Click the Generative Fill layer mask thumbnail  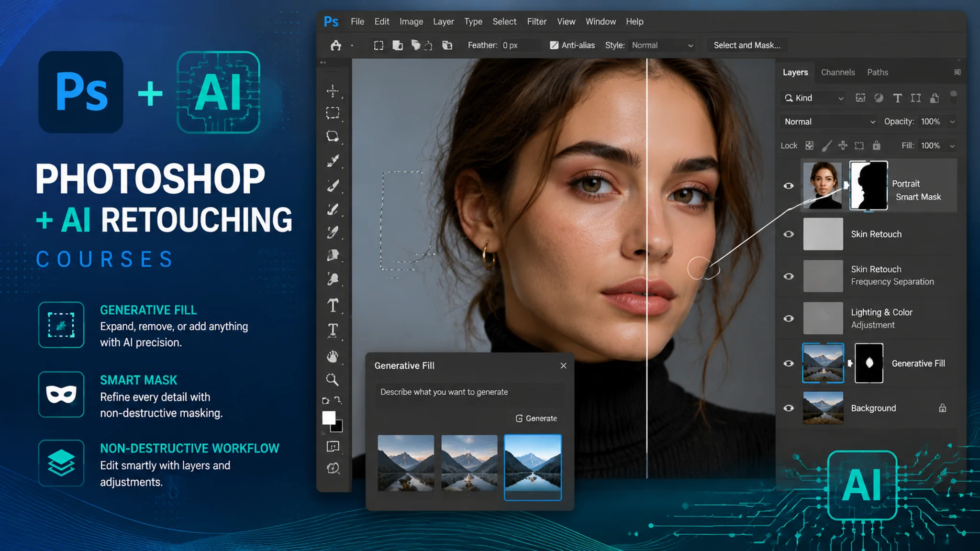[x=869, y=363]
